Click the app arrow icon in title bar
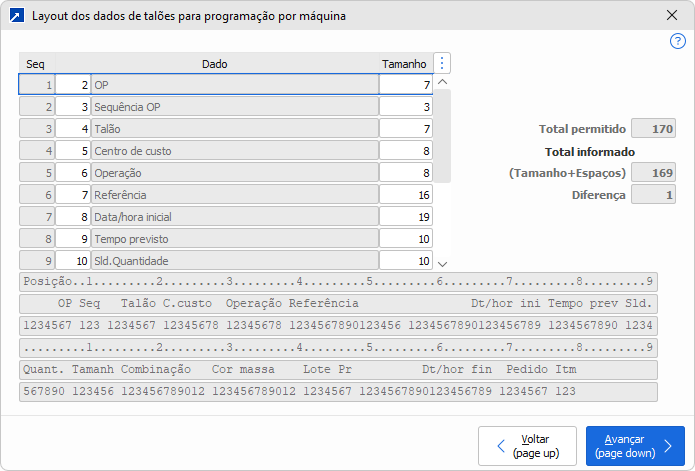 pos(16,16)
